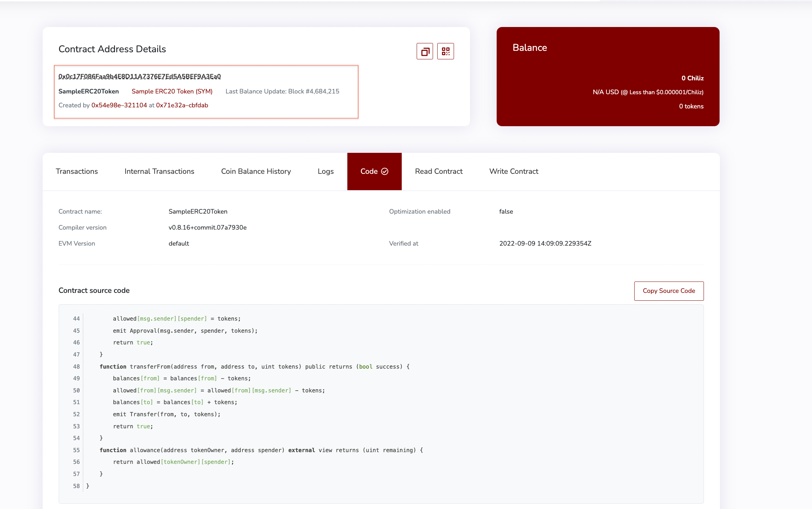Image resolution: width=812 pixels, height=509 pixels.
Task: Click the contract address hash text
Action: pyautogui.click(x=140, y=76)
